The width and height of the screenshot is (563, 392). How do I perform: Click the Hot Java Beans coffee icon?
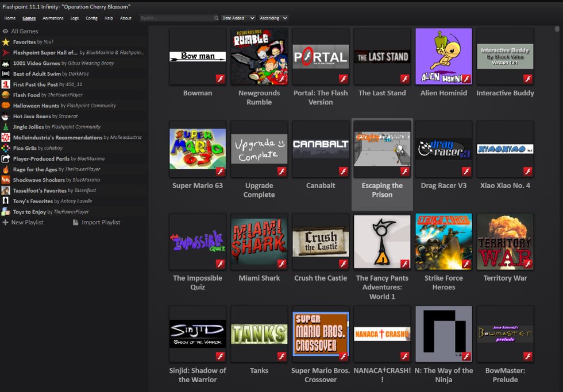tap(6, 117)
